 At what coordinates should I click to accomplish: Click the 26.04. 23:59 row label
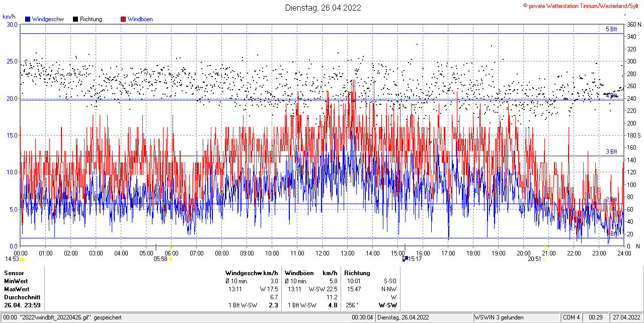(x=22, y=305)
